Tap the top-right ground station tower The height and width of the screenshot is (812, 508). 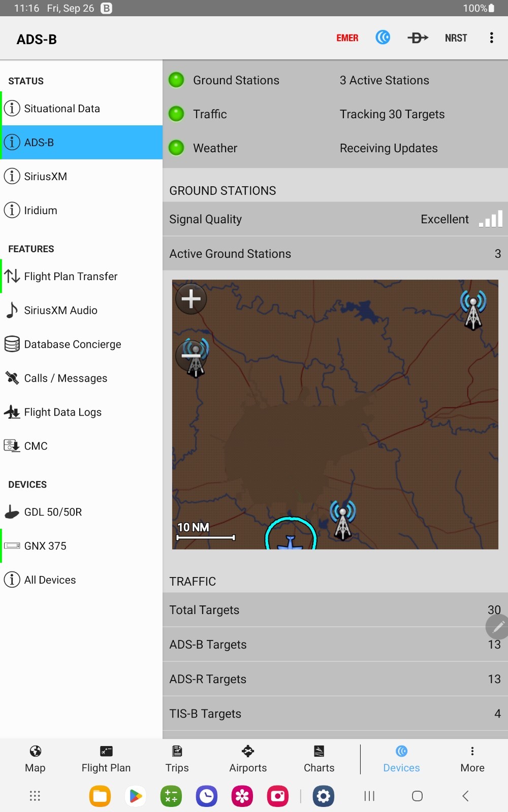(473, 310)
